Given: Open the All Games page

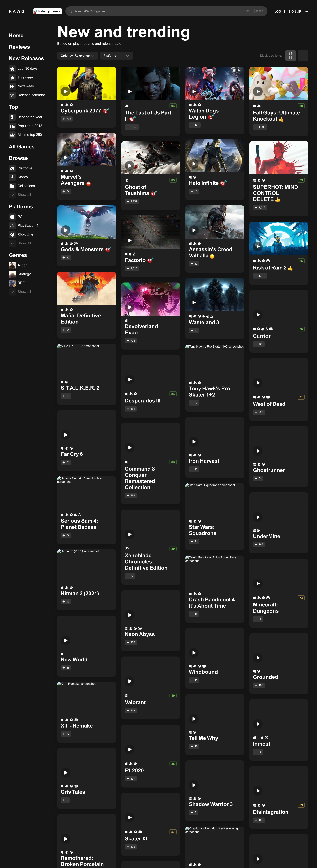Looking at the screenshot, I should tap(22, 147).
